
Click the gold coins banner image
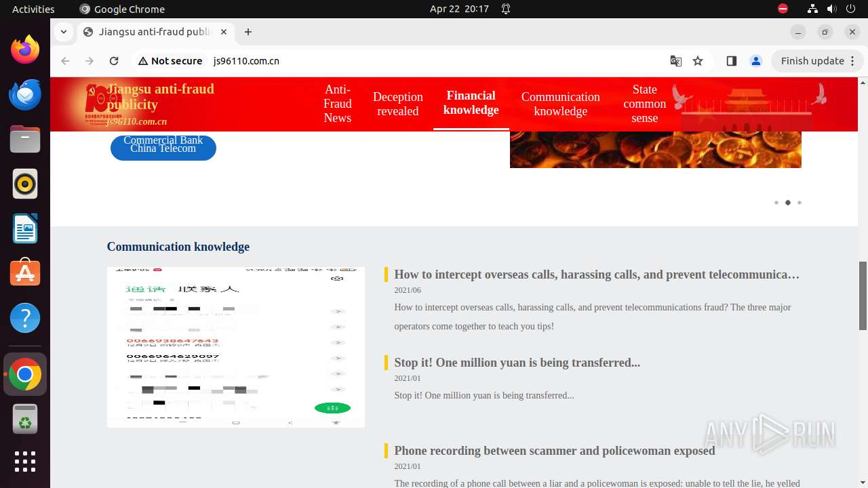tap(656, 150)
